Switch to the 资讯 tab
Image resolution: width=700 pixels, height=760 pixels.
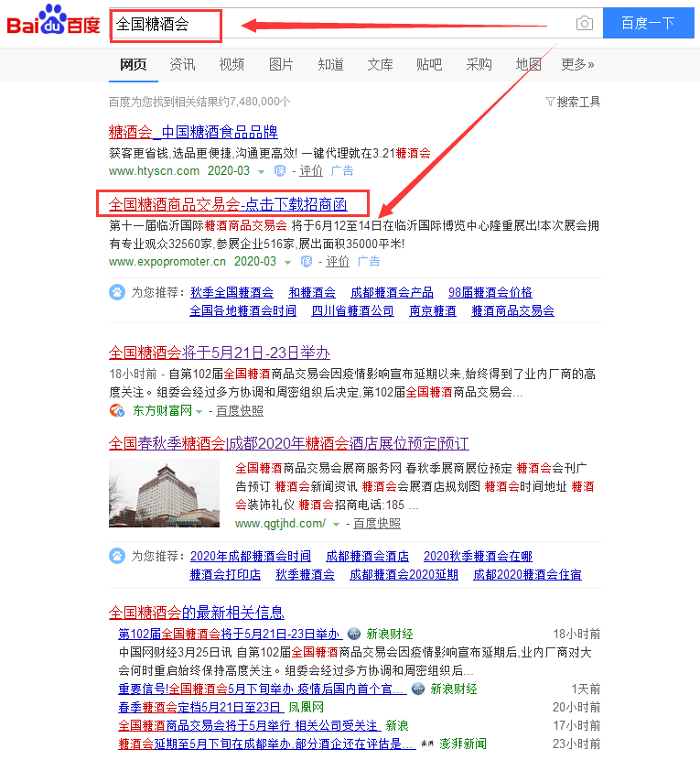(182, 64)
